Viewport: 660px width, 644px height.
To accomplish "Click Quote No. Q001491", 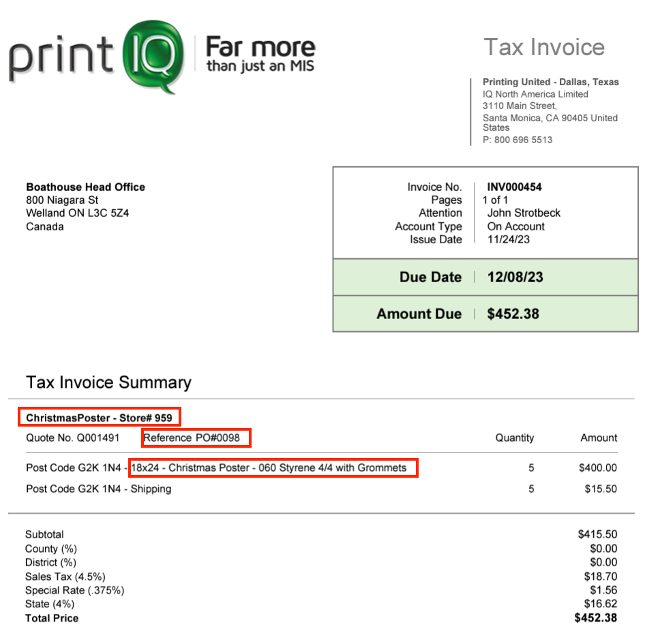I will point(72,438).
